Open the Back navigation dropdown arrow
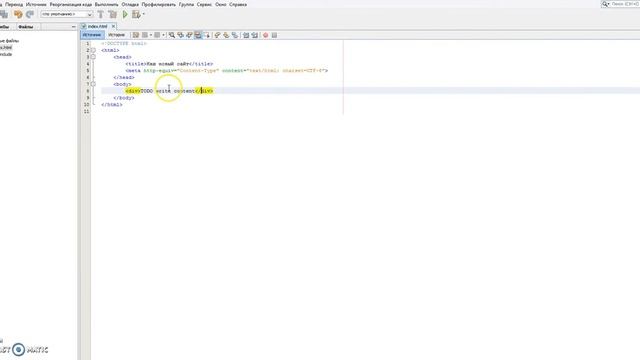Screen dimensions: 640x360 151,35
